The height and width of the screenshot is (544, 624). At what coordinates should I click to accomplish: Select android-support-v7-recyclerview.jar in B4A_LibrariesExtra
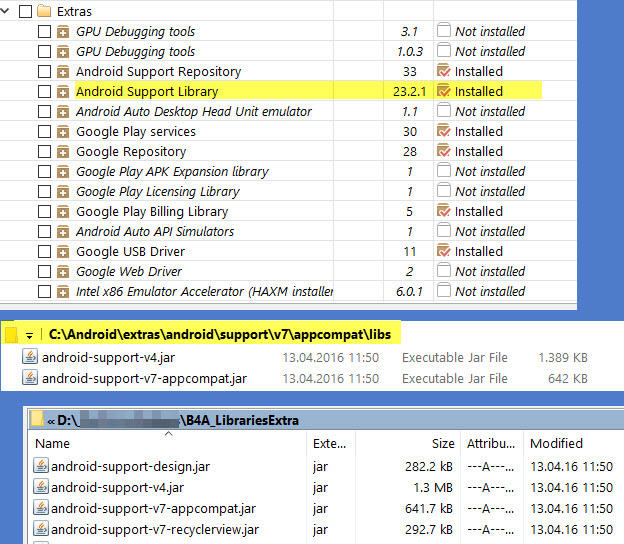pyautogui.click(x=155, y=530)
